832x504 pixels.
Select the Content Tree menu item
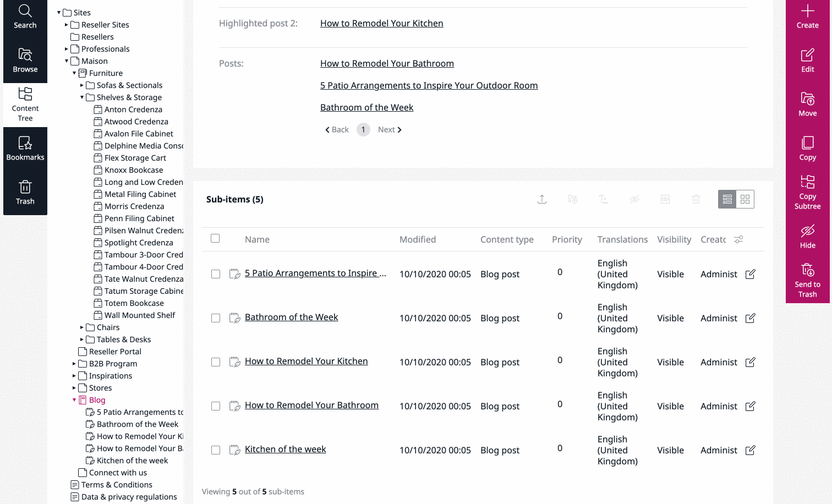click(x=25, y=105)
